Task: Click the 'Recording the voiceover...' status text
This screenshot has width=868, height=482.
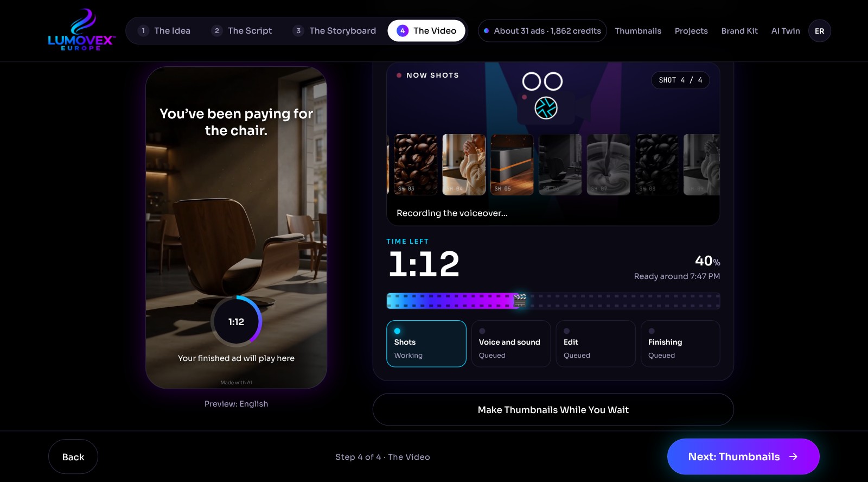Action: click(452, 213)
